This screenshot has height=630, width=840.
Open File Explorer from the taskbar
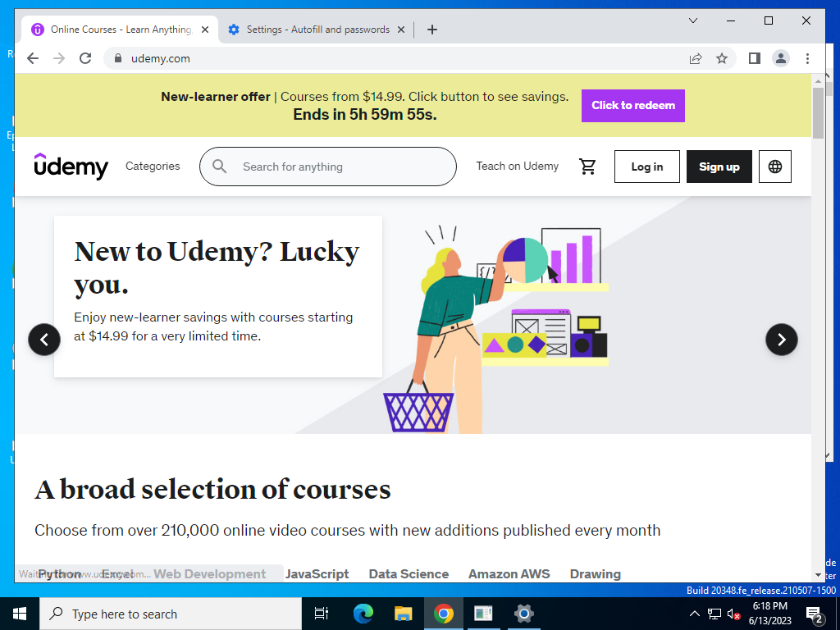(x=403, y=614)
